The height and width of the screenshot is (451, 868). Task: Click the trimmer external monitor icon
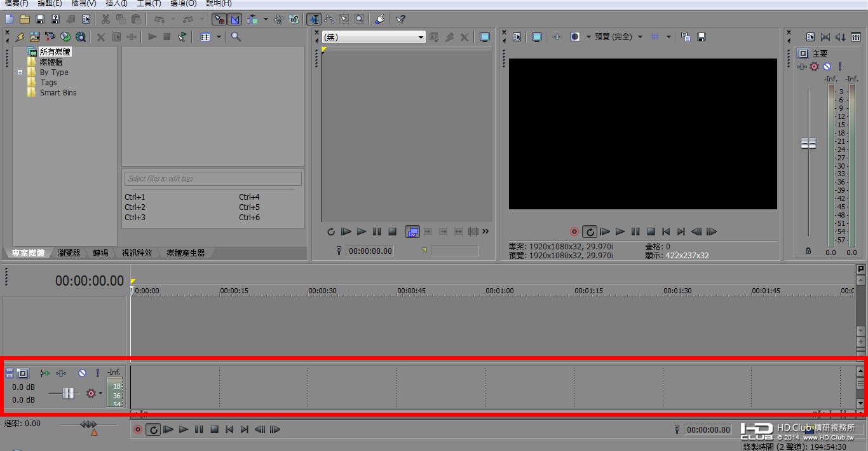click(485, 38)
